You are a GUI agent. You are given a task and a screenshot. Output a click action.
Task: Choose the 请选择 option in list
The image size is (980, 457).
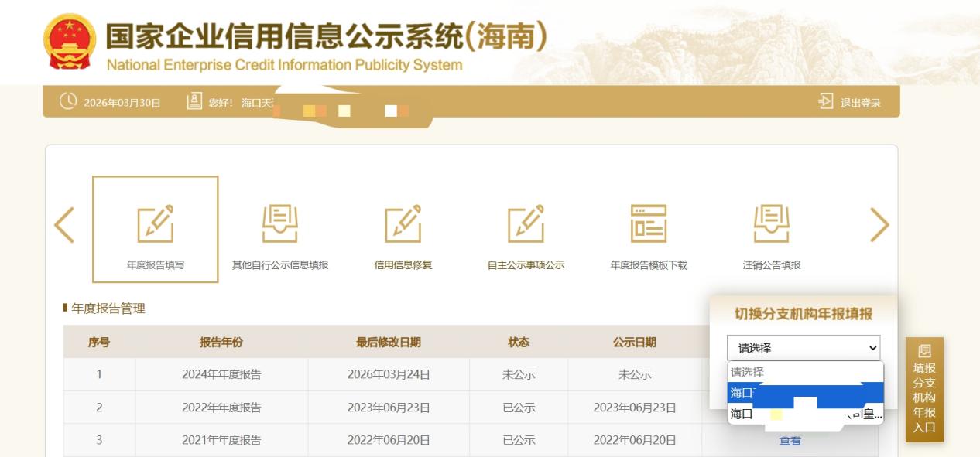pos(804,372)
